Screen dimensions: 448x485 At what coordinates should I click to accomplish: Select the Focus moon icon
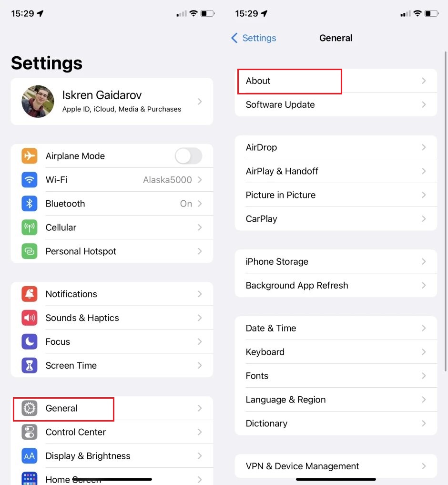tap(30, 341)
